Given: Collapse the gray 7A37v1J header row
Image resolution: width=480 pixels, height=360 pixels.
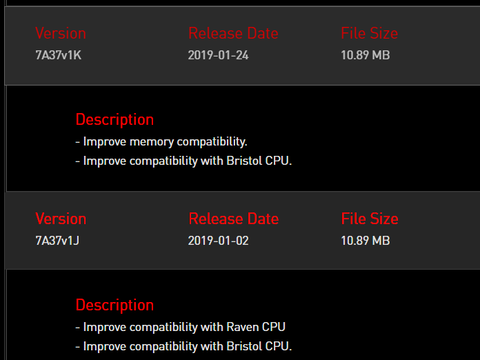Looking at the screenshot, I should 242,231.
